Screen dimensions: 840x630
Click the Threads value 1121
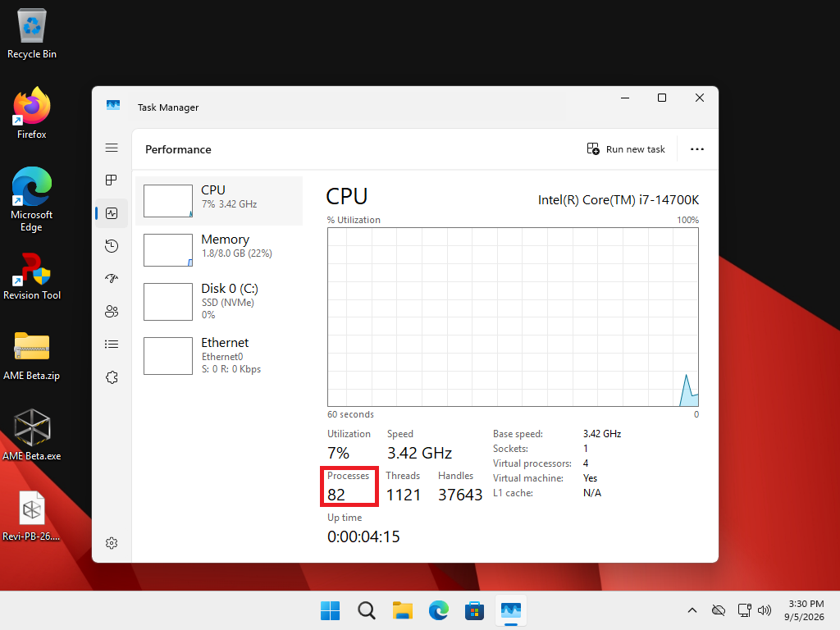404,495
